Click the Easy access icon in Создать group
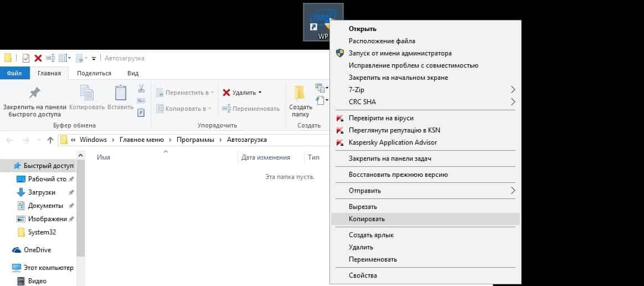The height and width of the screenshot is (286, 644). (320, 100)
